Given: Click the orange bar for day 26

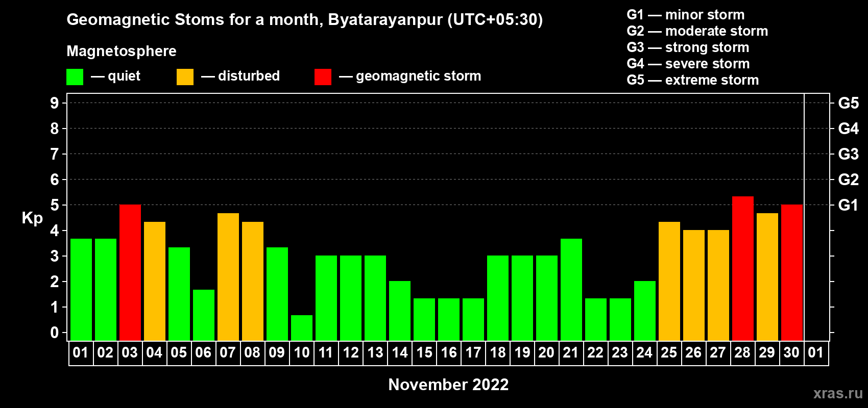Looking at the screenshot, I should (694, 286).
